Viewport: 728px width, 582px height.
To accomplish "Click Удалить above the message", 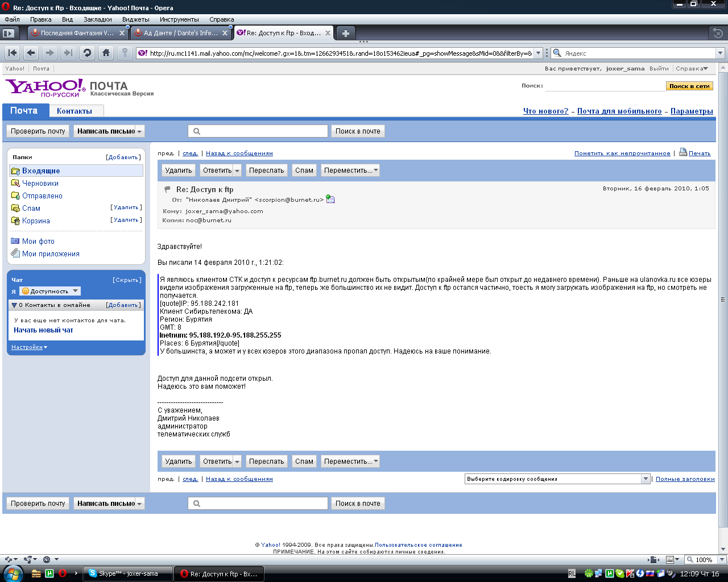I will pos(179,171).
